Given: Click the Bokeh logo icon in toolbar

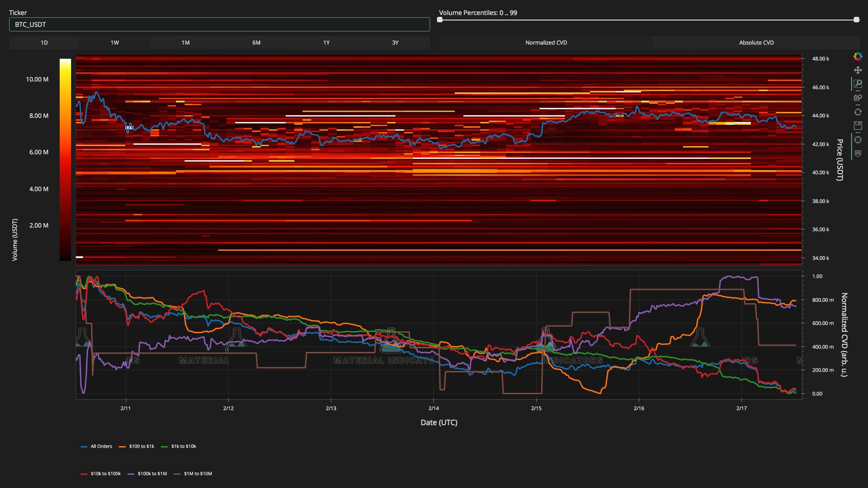Looking at the screenshot, I should pyautogui.click(x=858, y=56).
